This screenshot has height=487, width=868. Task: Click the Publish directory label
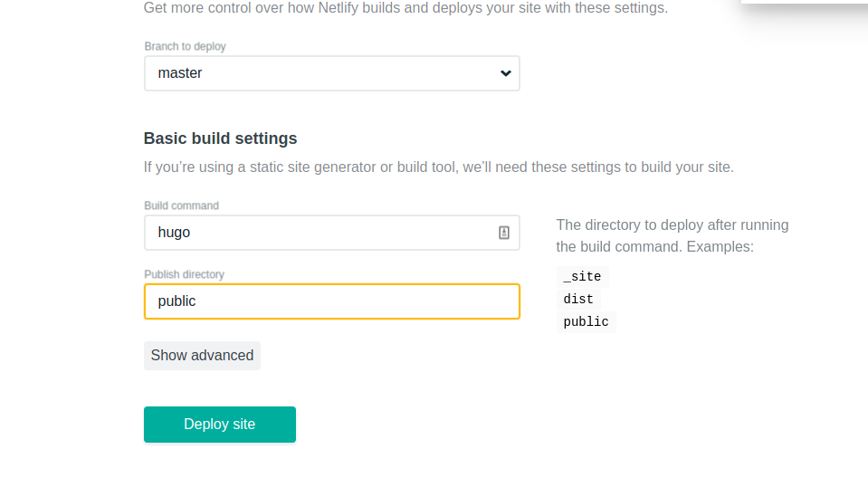click(x=184, y=274)
